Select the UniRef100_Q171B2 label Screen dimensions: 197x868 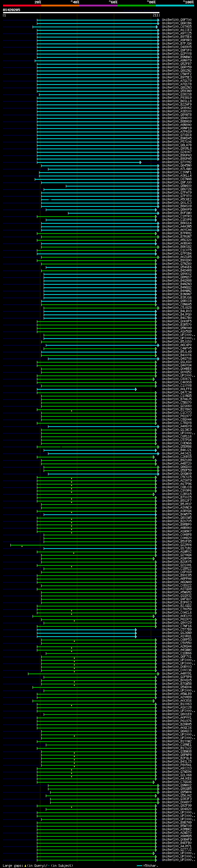coord(177,548)
